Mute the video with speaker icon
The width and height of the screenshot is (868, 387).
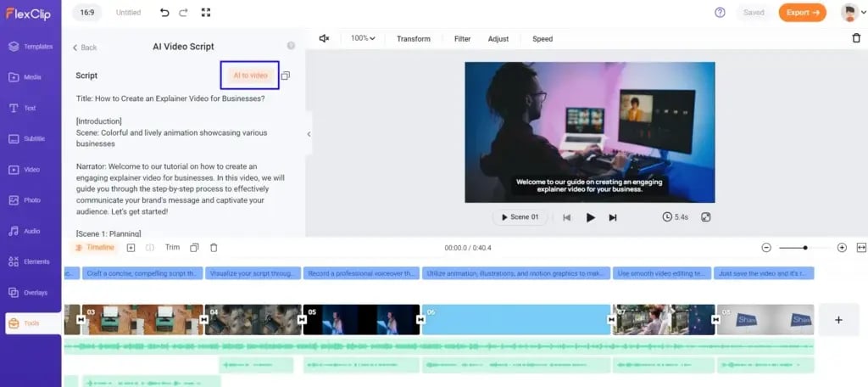(x=324, y=38)
